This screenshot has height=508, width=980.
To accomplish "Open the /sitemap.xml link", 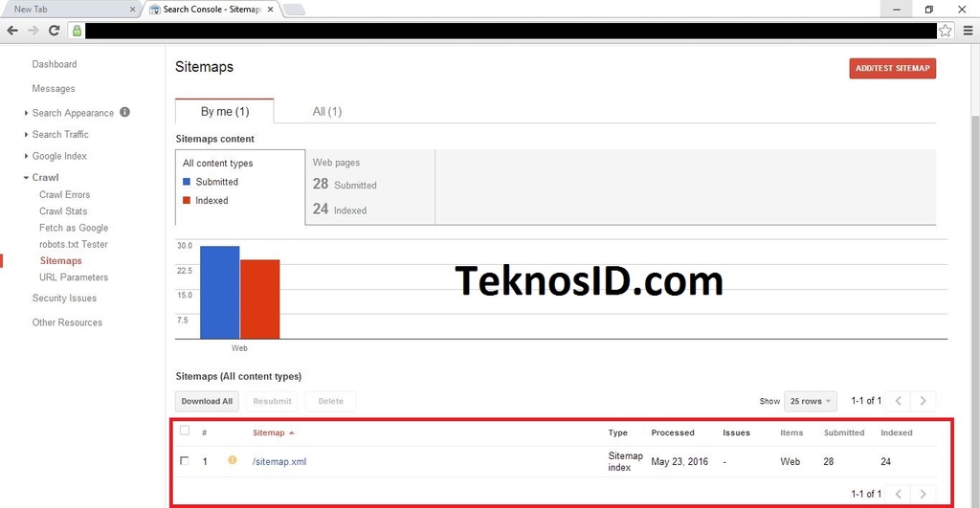I will pos(279,461).
